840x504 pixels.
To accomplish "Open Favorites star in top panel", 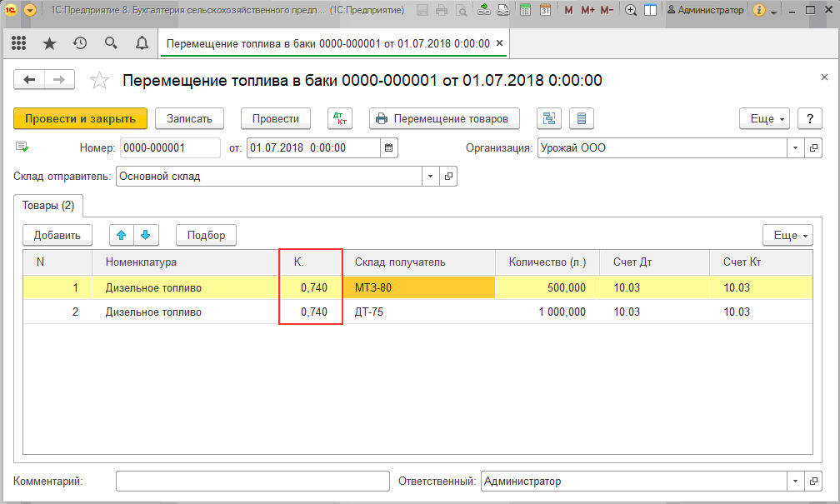I will point(49,43).
